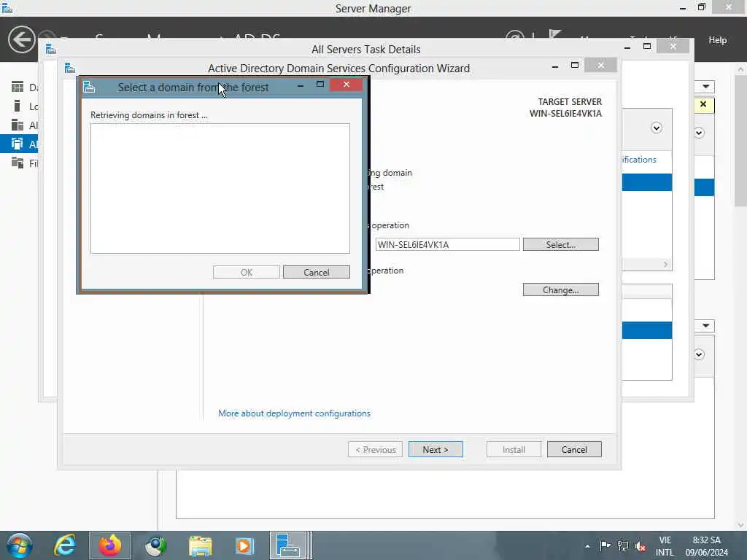The height and width of the screenshot is (560, 747).
Task: Click the muted volume tray icon
Action: pos(640,546)
